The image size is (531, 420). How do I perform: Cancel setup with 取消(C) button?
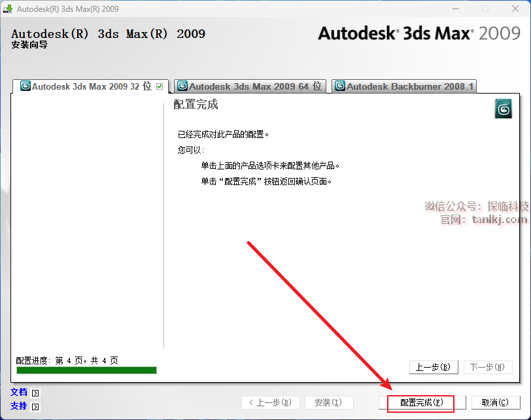pyautogui.click(x=496, y=403)
